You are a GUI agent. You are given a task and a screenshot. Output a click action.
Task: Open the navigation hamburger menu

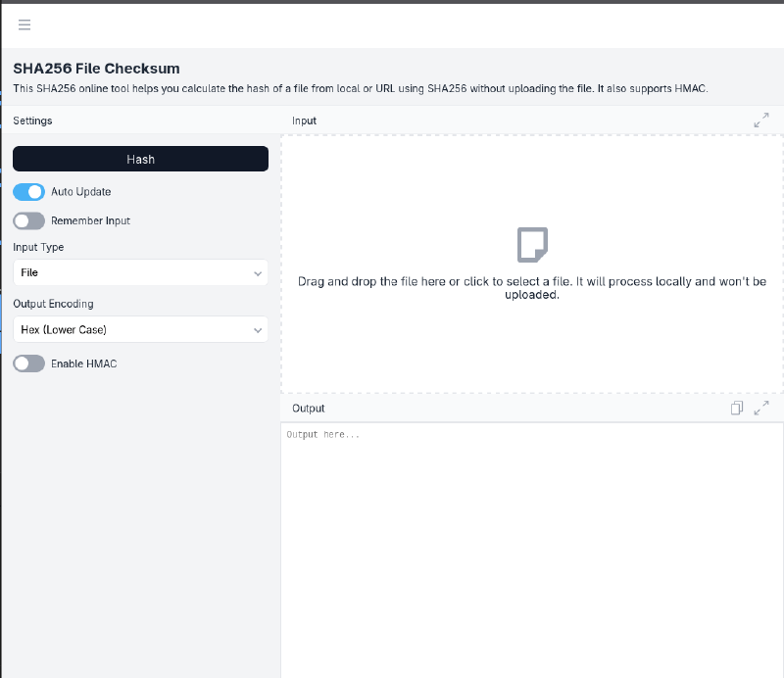24,25
